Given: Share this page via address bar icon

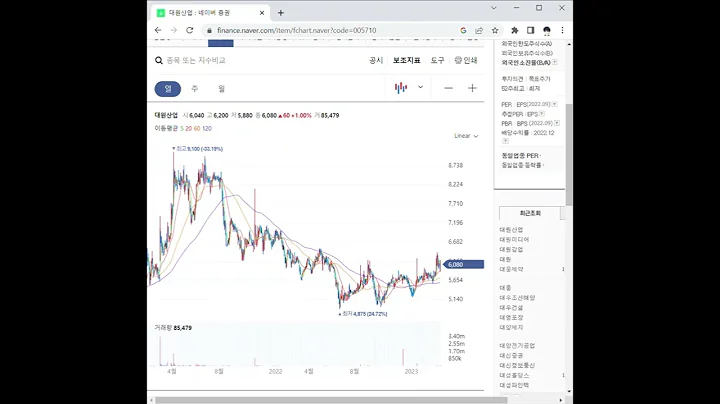Looking at the screenshot, I should coord(479,30).
